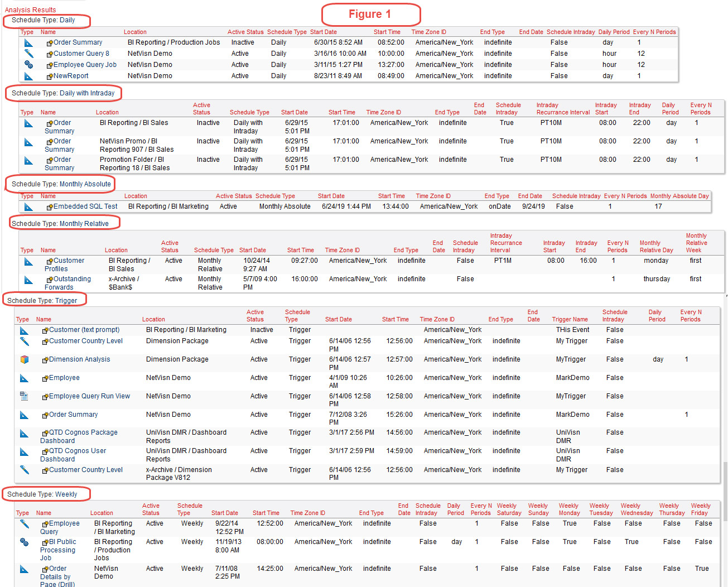
Task: Select the cube icon beside Dimension Analysis
Action: (24, 359)
